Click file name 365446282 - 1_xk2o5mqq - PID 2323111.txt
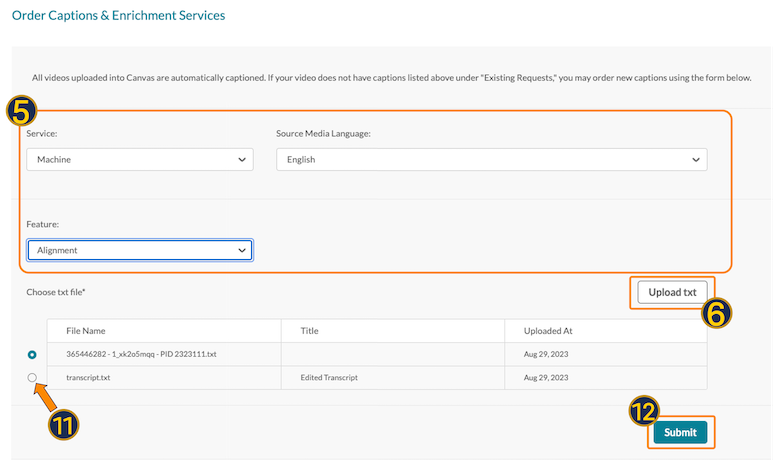The width and height of the screenshot is (773, 460). [x=141, y=354]
